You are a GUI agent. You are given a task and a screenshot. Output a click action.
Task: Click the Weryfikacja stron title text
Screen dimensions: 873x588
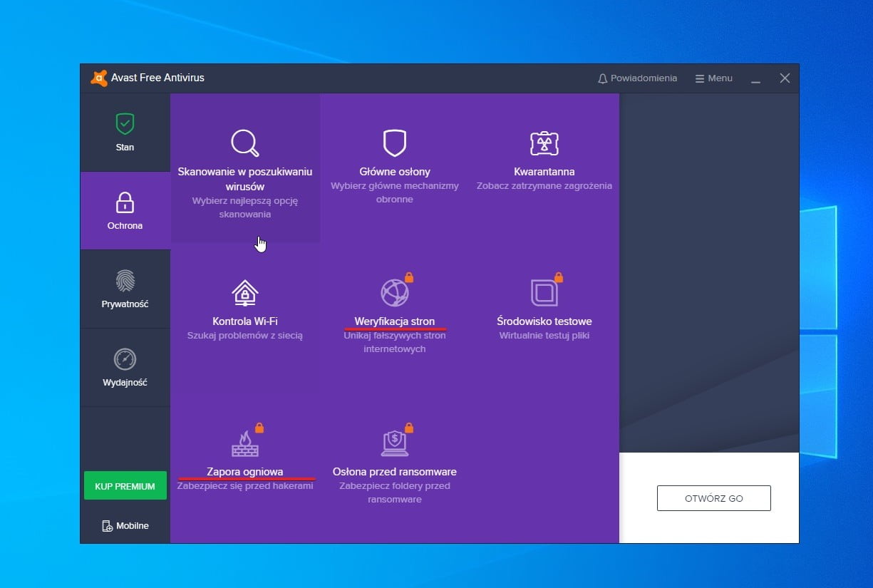[x=394, y=321]
